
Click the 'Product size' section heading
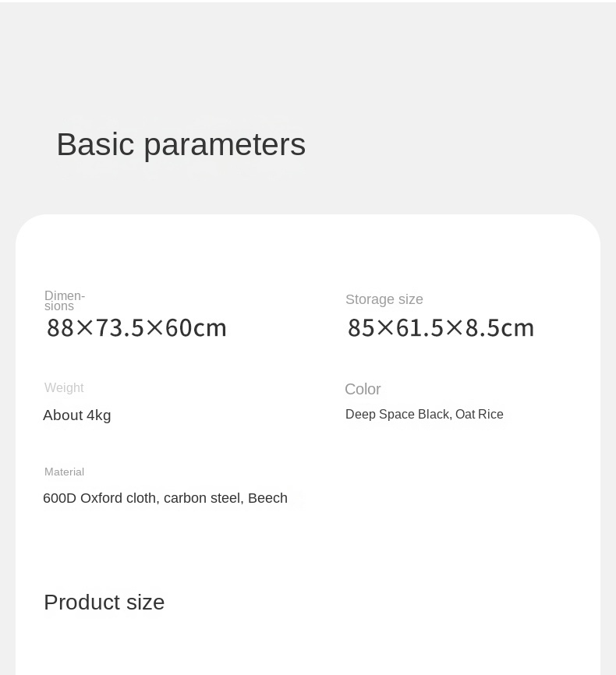[104, 603]
